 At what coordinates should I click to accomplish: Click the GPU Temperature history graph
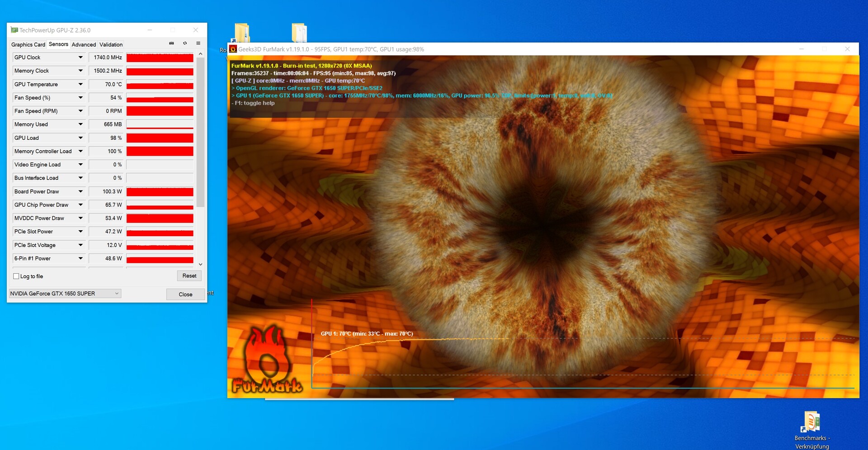pyautogui.click(x=160, y=84)
